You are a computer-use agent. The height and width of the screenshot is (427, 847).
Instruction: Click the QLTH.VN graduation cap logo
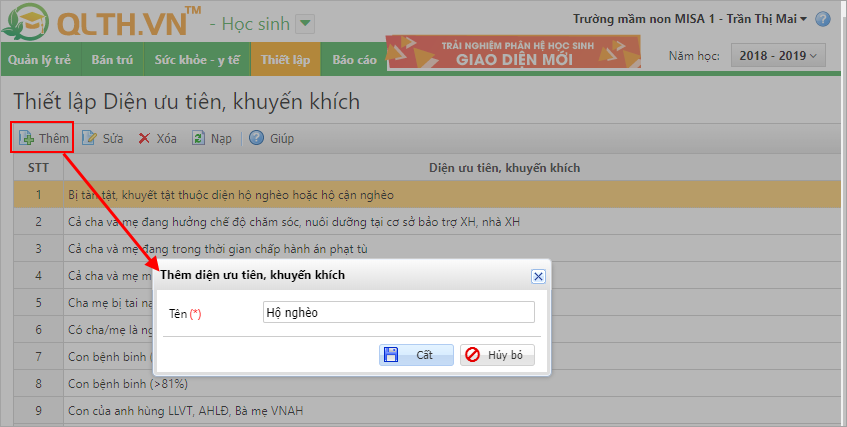pos(25,22)
